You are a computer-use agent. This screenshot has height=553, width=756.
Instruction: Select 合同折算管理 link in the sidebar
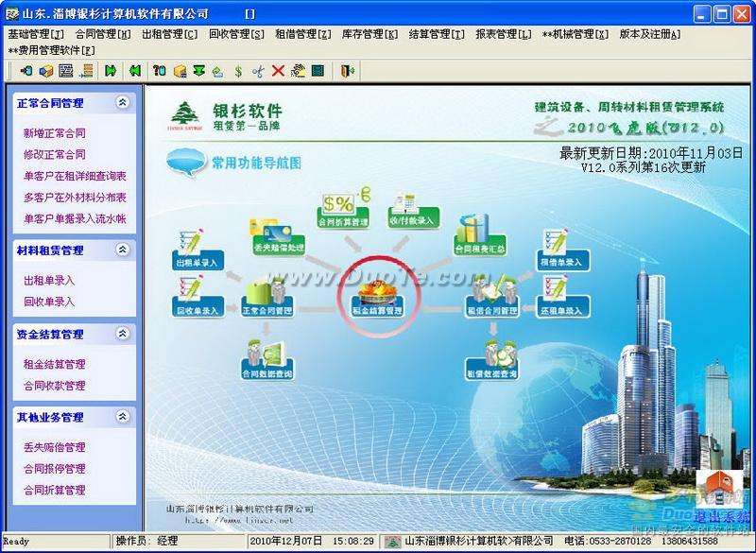(x=55, y=490)
